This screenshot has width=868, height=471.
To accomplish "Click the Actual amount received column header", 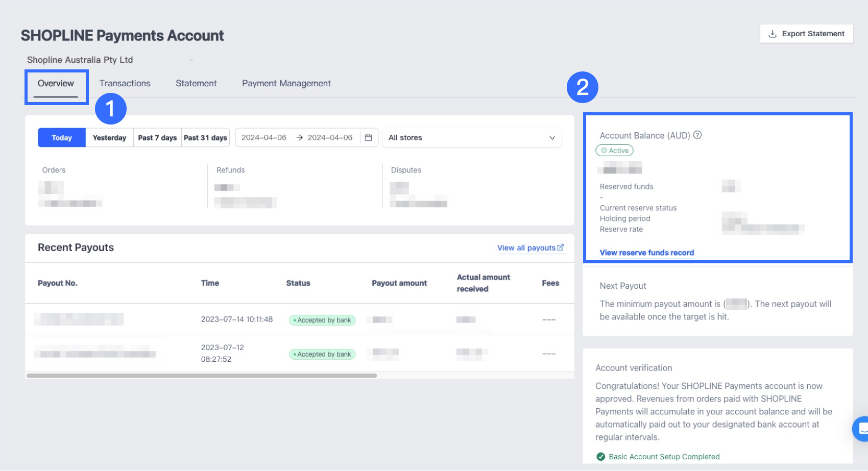I will [484, 283].
